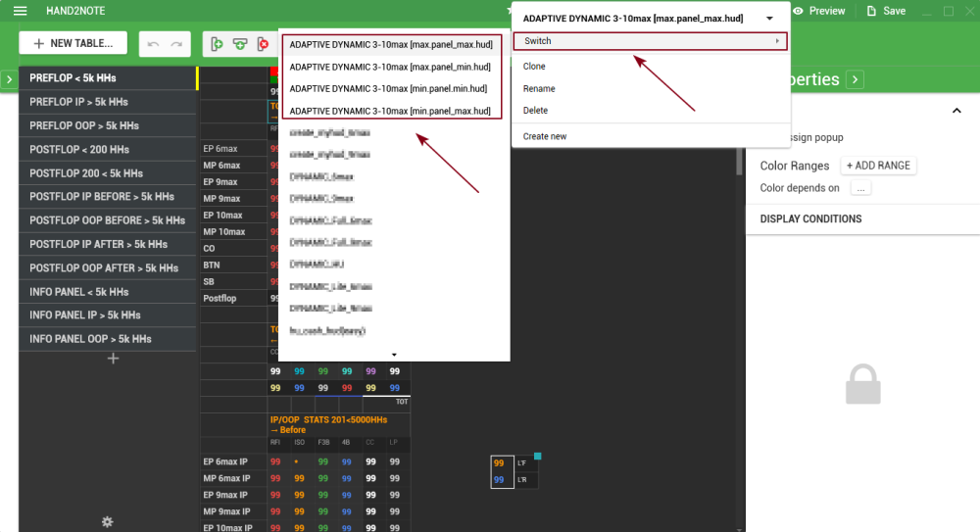Screen dimensions: 980x532
Task: Select the INFO PANEL IP > 5k HHs table
Action: 108,315
